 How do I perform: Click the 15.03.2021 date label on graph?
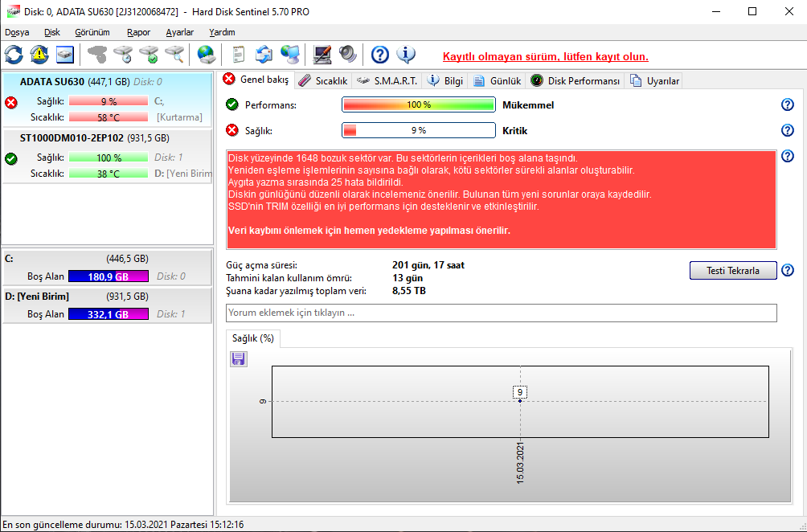(x=520, y=463)
